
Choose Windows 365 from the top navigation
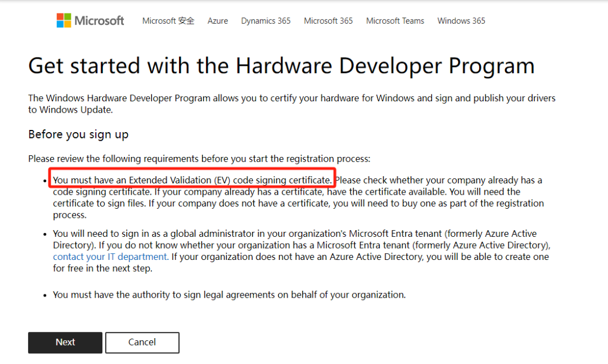(461, 21)
